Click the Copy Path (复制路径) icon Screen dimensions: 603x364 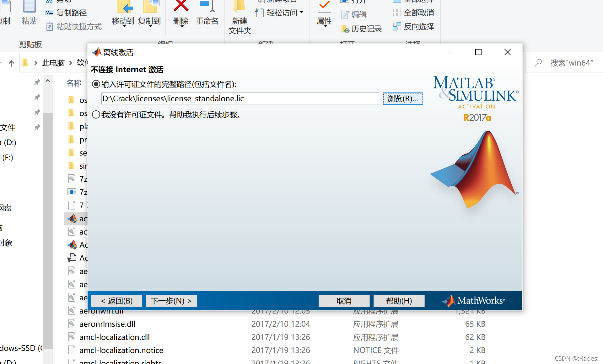tap(50, 13)
